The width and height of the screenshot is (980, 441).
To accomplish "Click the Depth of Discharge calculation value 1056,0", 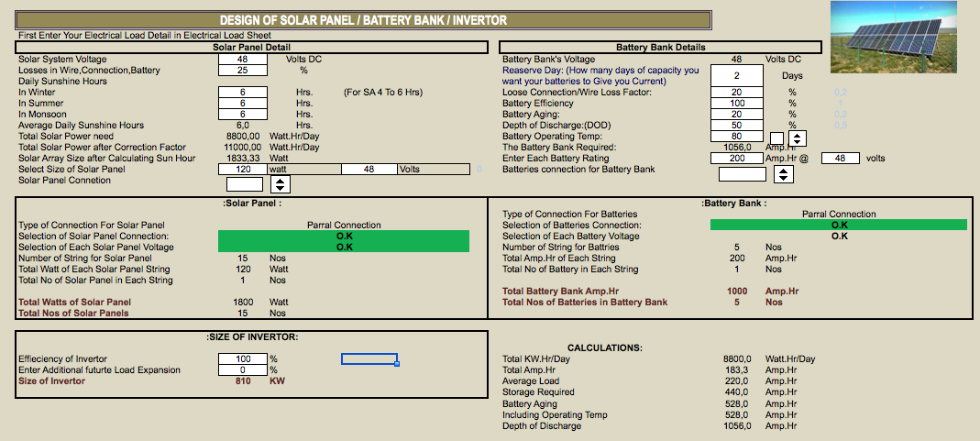I will 737,426.
